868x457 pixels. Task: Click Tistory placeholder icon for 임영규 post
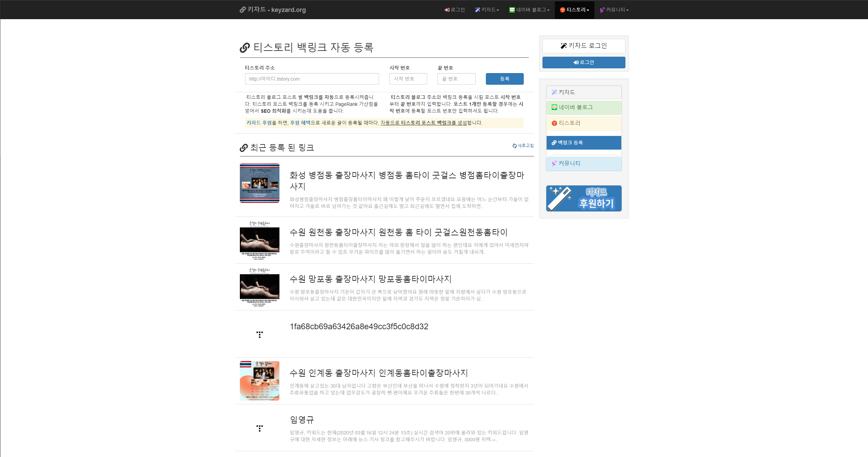tap(260, 428)
